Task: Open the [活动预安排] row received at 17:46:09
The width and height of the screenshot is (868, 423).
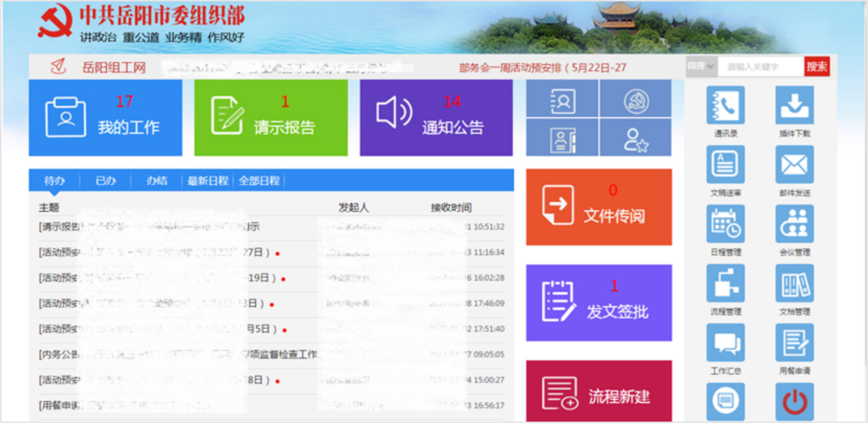Action: click(x=271, y=303)
